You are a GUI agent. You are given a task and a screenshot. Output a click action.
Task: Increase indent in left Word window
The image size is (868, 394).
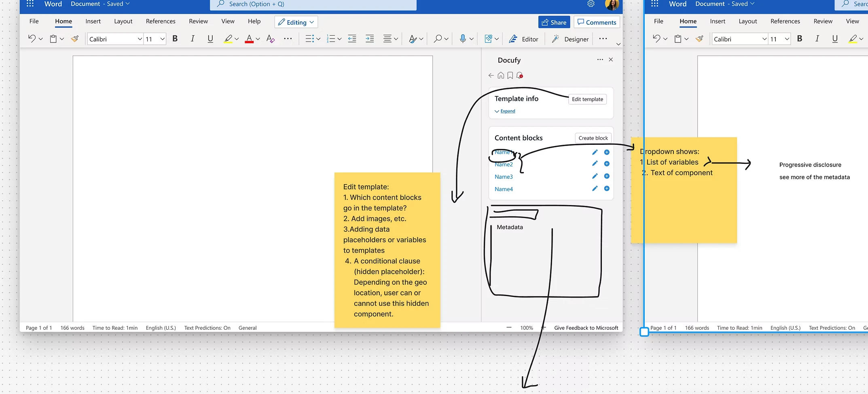point(370,39)
